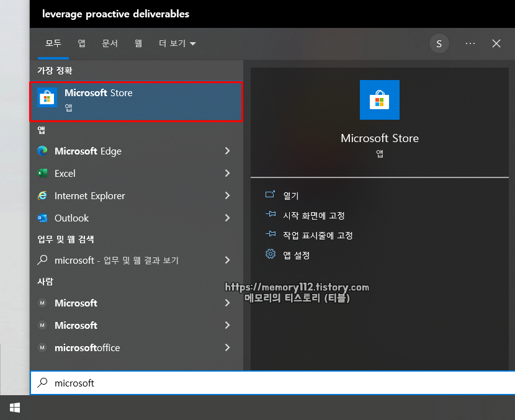Expand Internet Explorer result chevron
This screenshot has height=420, width=515.
coord(227,195)
